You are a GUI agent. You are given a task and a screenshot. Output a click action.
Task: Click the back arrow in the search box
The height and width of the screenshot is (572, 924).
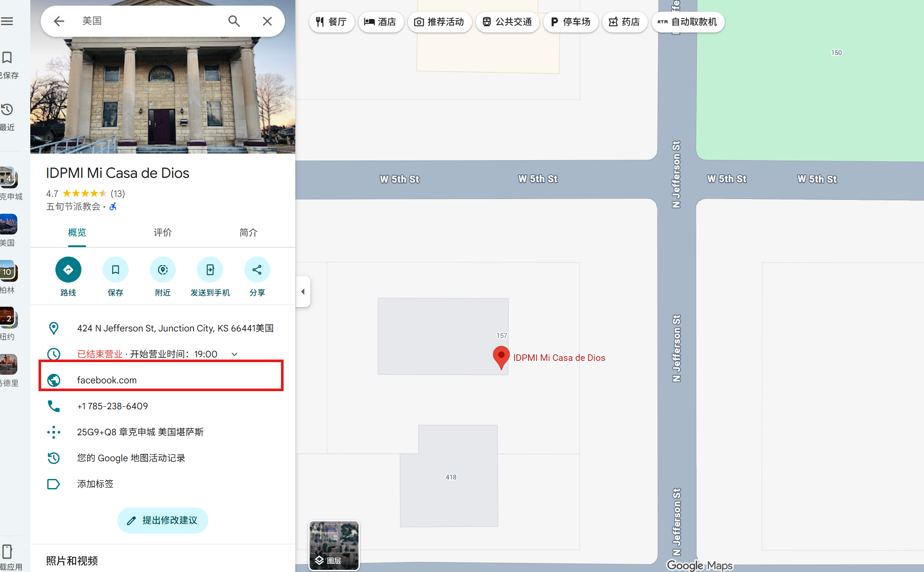(59, 21)
